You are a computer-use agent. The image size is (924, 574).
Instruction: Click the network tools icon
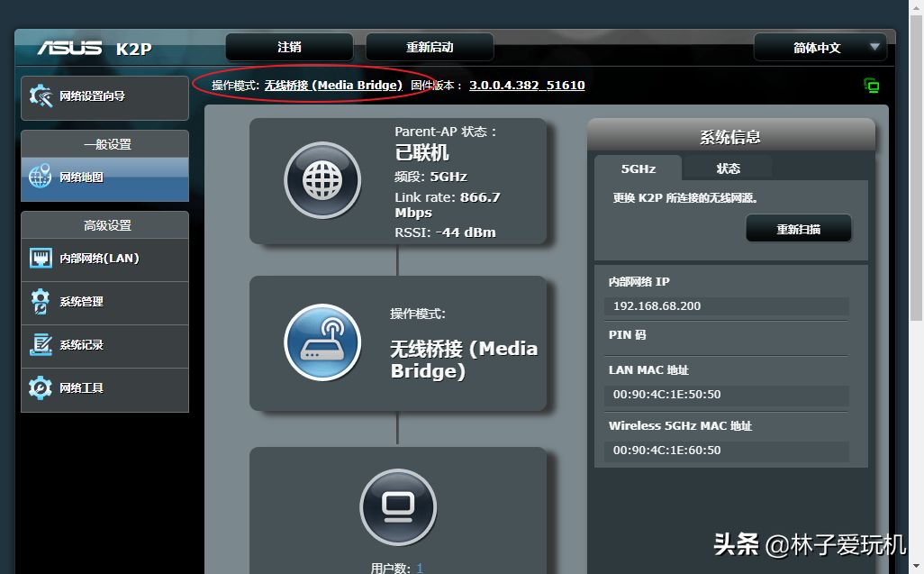pyautogui.click(x=41, y=388)
